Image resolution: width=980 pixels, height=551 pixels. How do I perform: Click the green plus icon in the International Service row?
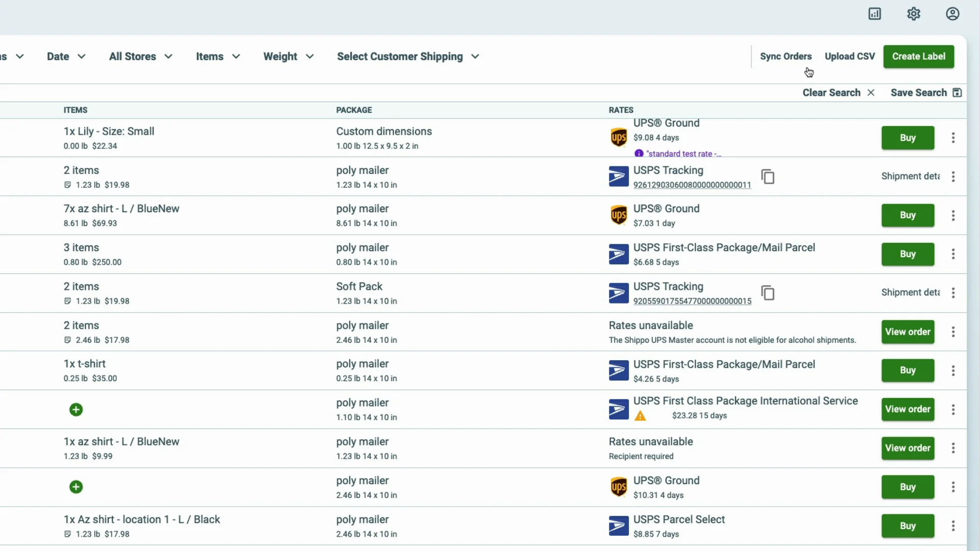coord(76,410)
